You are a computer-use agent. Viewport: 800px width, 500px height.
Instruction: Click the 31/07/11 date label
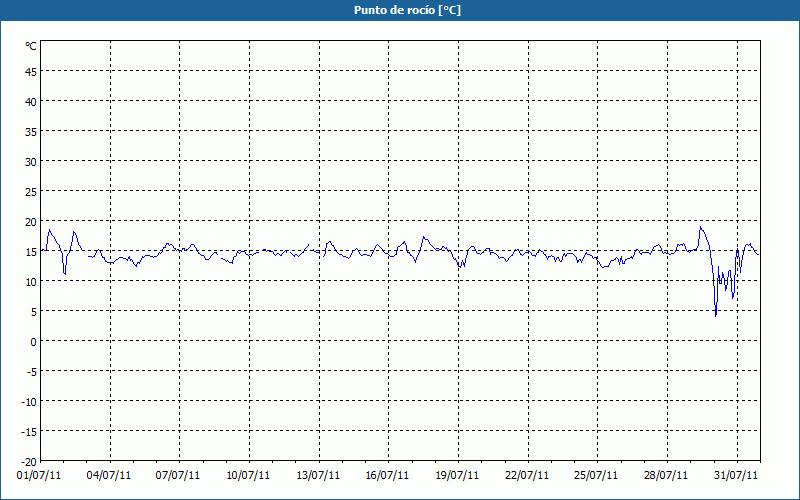point(736,476)
